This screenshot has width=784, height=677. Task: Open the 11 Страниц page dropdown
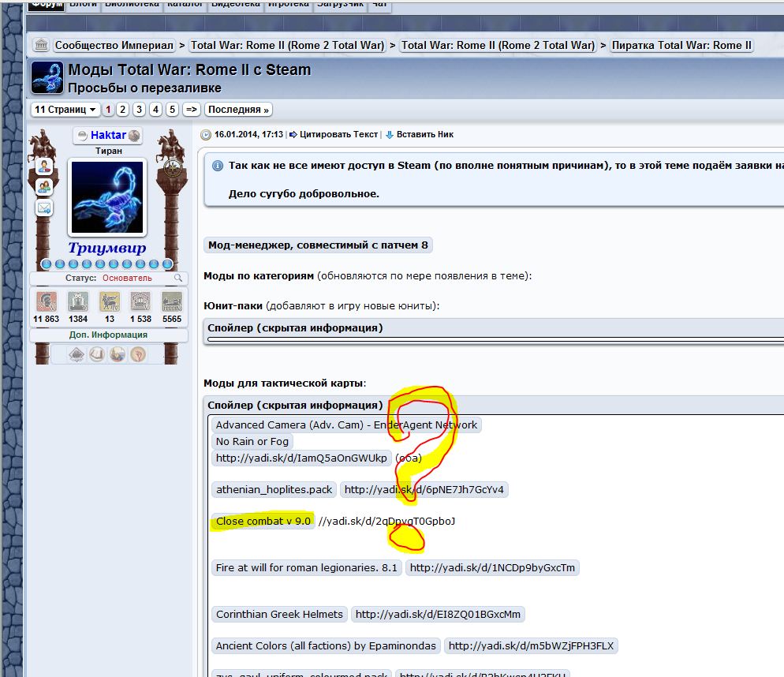65,110
